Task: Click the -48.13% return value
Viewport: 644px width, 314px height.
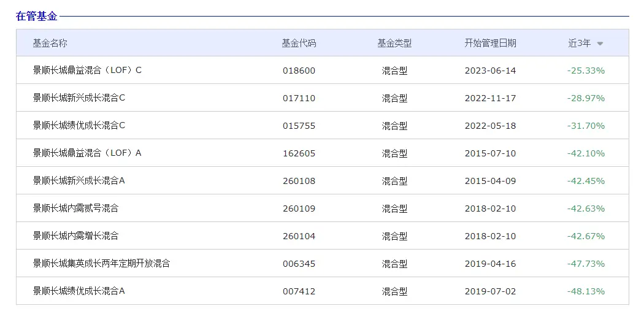Action: coord(586,291)
